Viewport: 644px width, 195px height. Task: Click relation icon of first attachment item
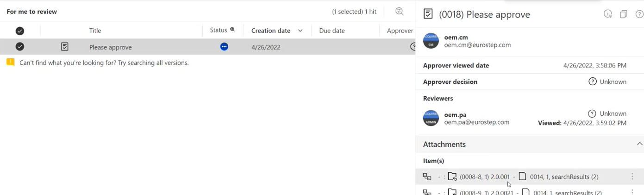(x=427, y=176)
